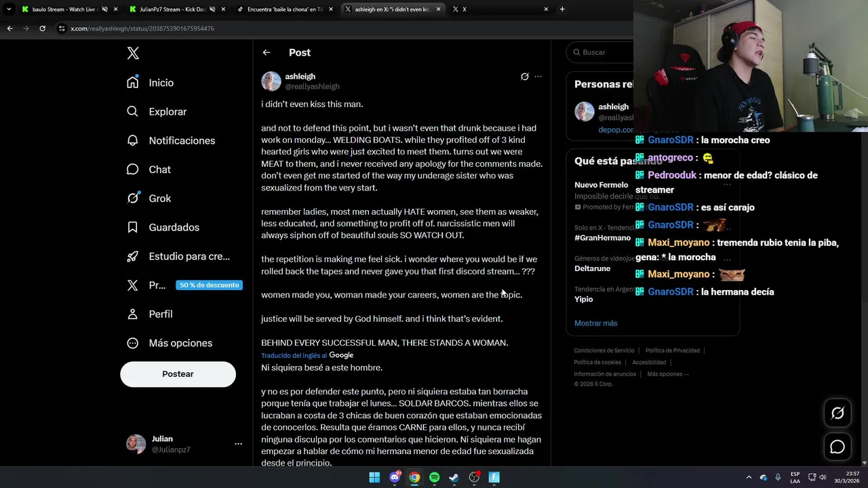
Task: Open Notificaciones in sidebar
Action: coord(171,140)
